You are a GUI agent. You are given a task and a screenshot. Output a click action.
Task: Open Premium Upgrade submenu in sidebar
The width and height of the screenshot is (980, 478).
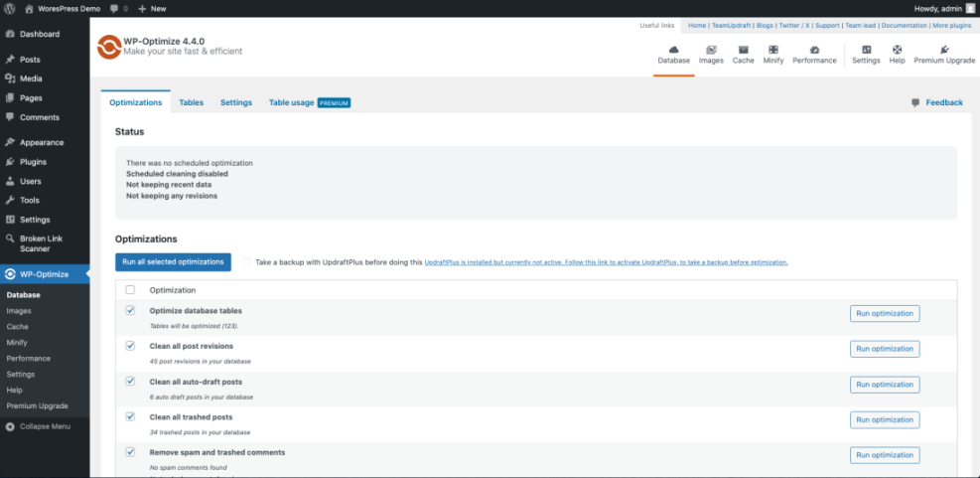pyautogui.click(x=37, y=406)
